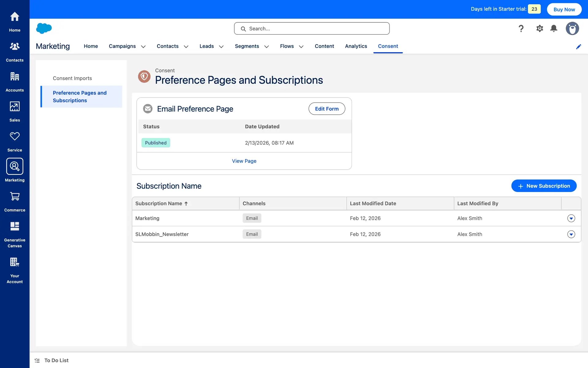
Task: Expand the Segments menu chevron
Action: pos(266,47)
